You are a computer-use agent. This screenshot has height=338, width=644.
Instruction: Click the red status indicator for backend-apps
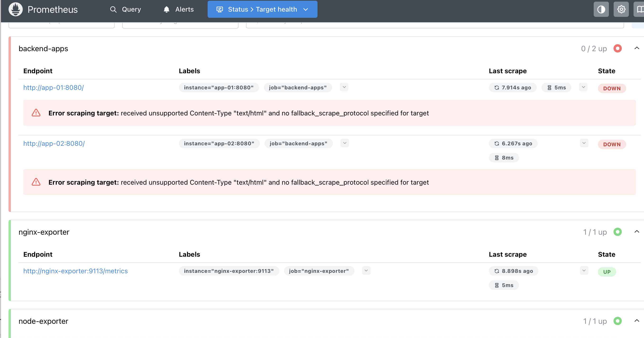click(x=617, y=48)
